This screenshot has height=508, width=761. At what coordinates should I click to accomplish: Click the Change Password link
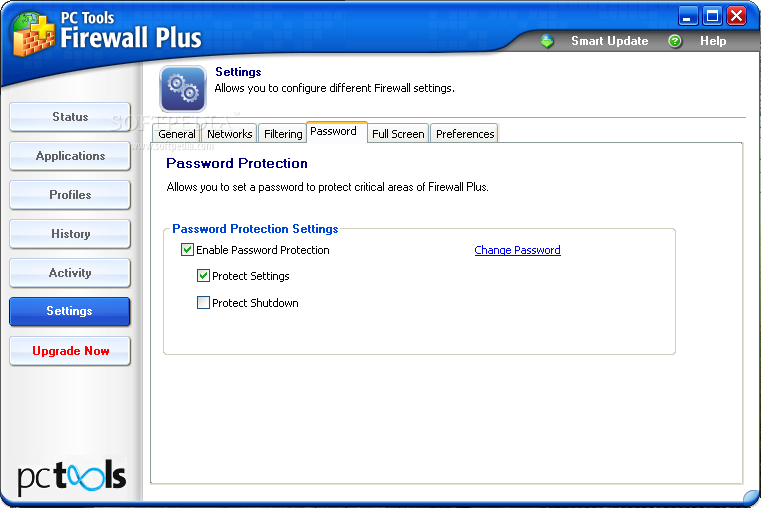[517, 250]
